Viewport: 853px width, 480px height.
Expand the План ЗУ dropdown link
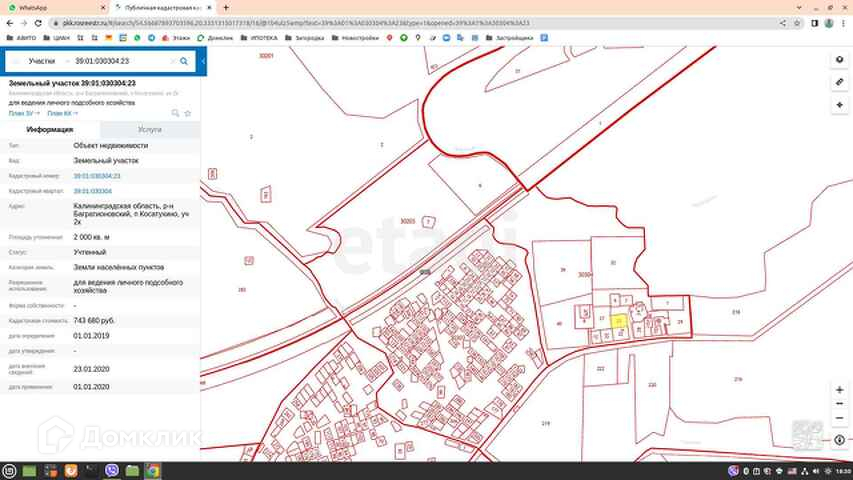point(24,113)
